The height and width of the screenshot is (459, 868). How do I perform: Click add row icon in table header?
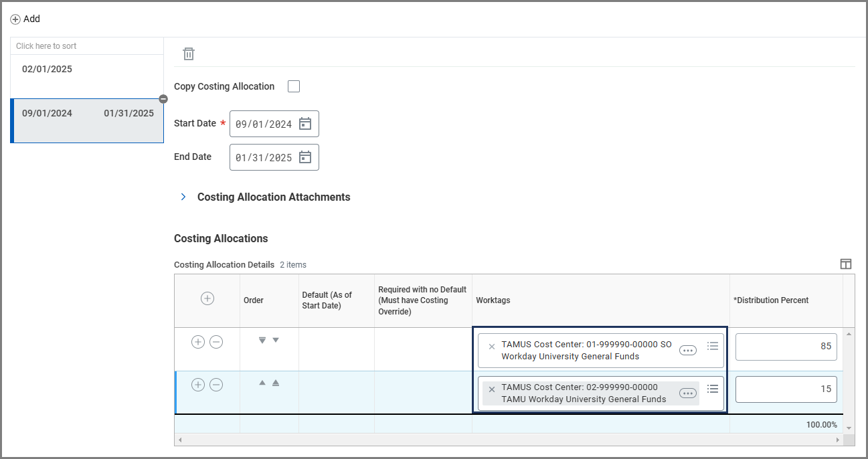[x=207, y=299]
